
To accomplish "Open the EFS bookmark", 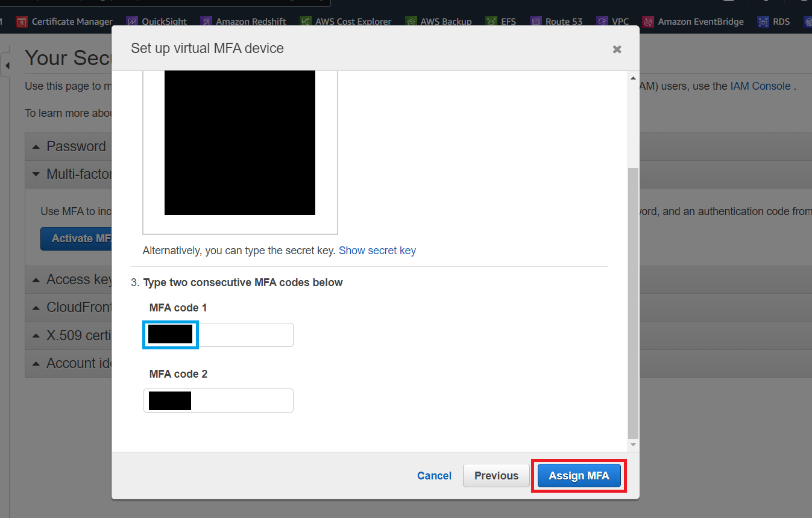I will [501, 21].
